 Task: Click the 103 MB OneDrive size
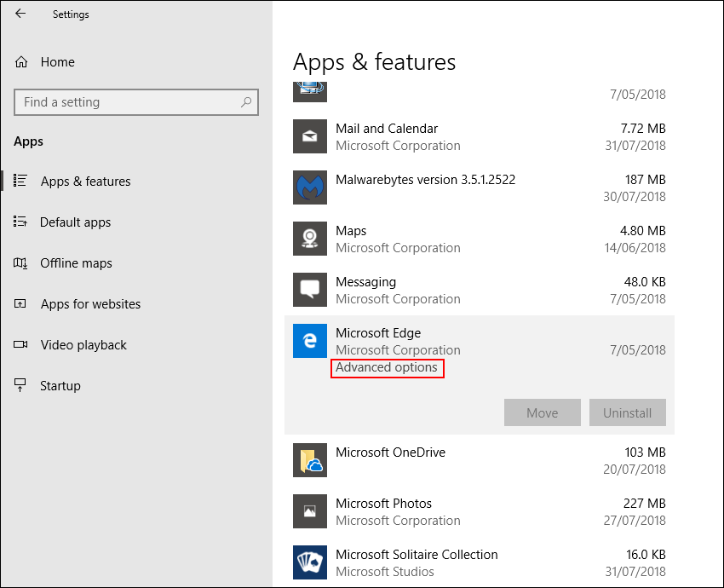click(645, 453)
